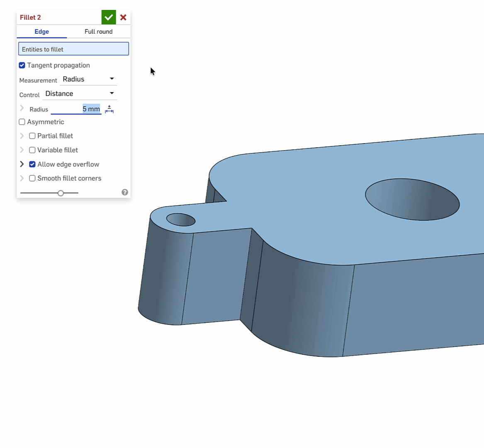The width and height of the screenshot is (484, 448).
Task: Switch to the Full round tab
Action: point(98,32)
